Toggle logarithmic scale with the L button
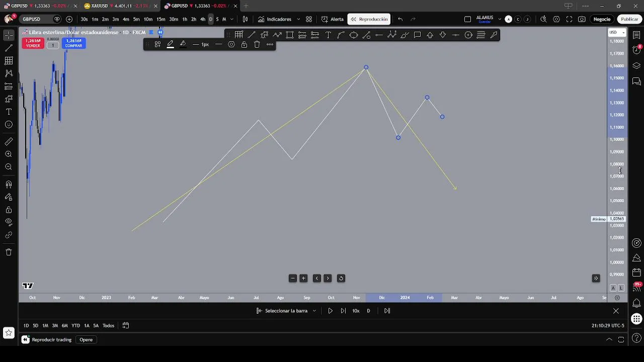The height and width of the screenshot is (362, 644). (621, 288)
